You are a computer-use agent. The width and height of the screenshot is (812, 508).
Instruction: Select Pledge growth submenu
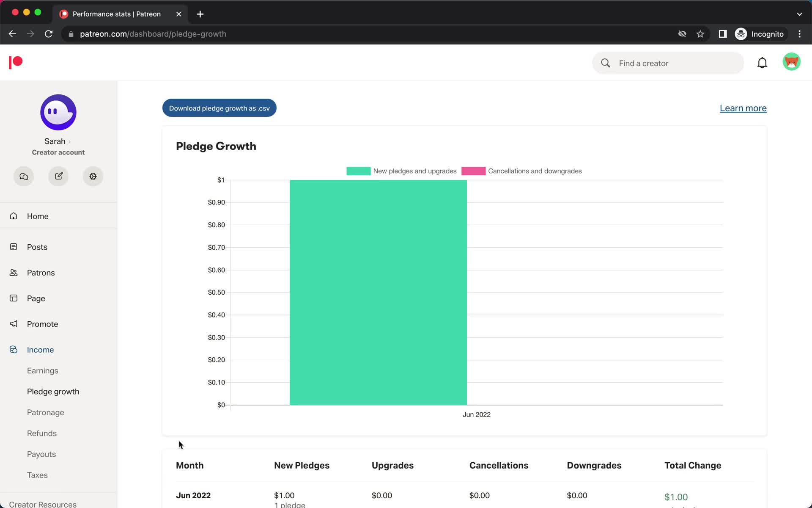coord(53,392)
